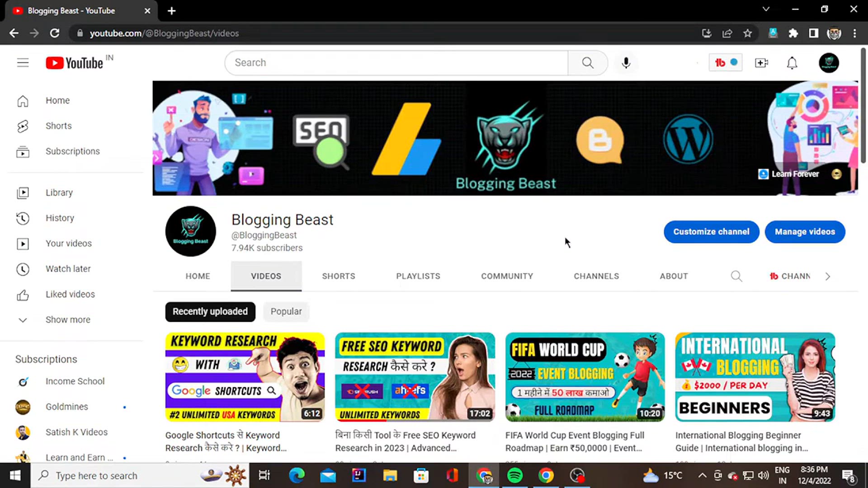Screen dimensions: 868x488
Task: Open Windows Start menu
Action: 15,475
